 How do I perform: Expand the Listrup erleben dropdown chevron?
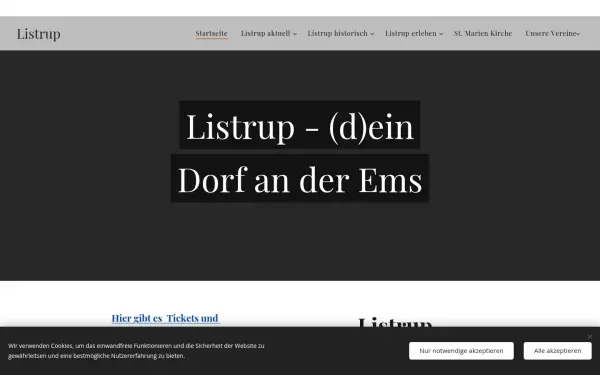click(441, 34)
